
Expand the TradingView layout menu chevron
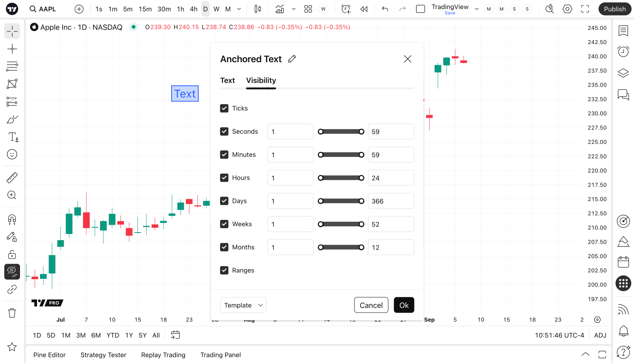[x=477, y=9]
